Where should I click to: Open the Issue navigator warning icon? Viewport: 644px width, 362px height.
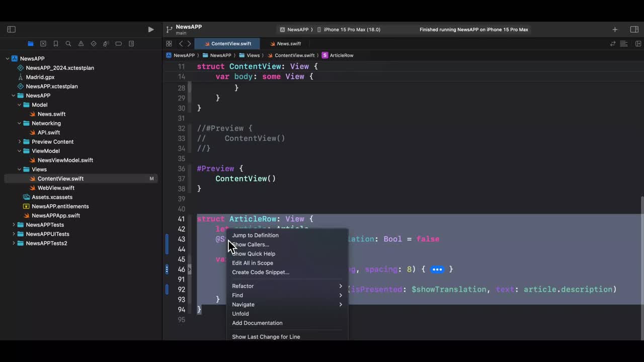(81, 44)
